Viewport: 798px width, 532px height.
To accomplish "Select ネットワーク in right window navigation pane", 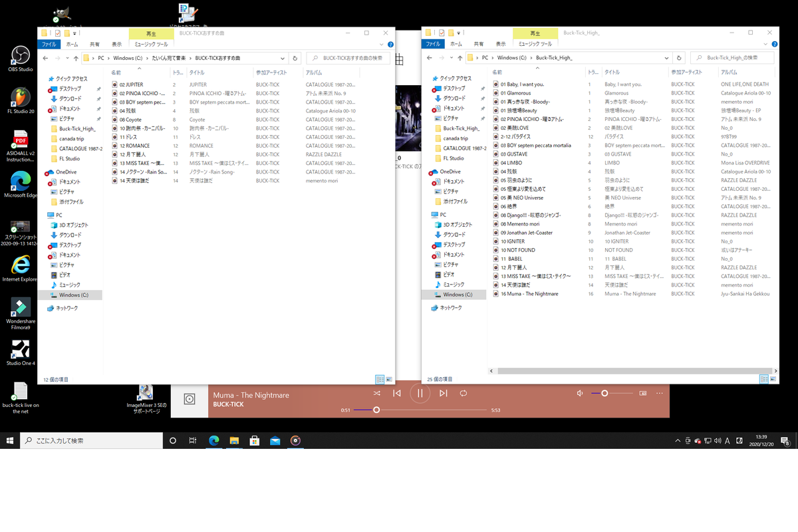I will [450, 308].
